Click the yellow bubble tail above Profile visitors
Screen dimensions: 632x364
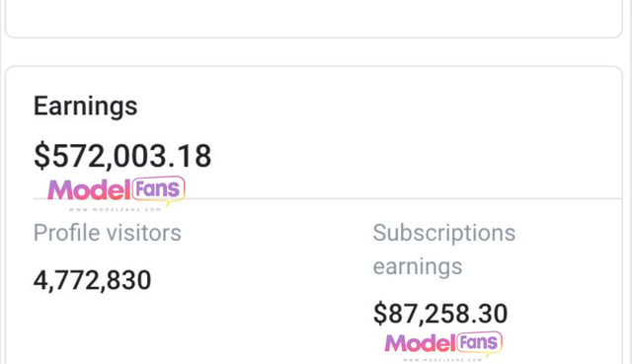[170, 202]
